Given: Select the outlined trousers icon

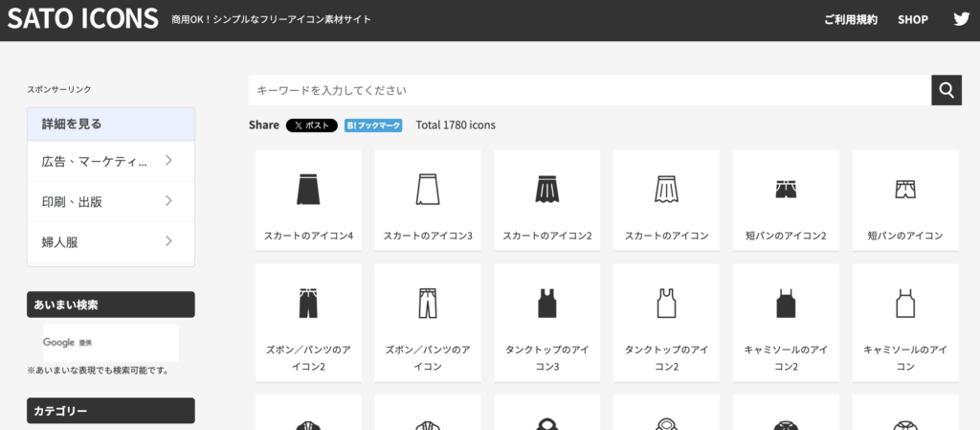Looking at the screenshot, I should [428, 304].
